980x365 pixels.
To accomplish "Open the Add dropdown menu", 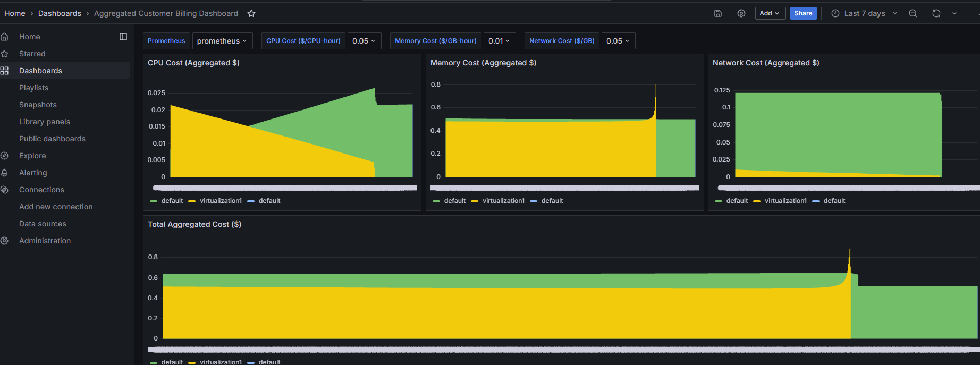I will pyautogui.click(x=770, y=13).
